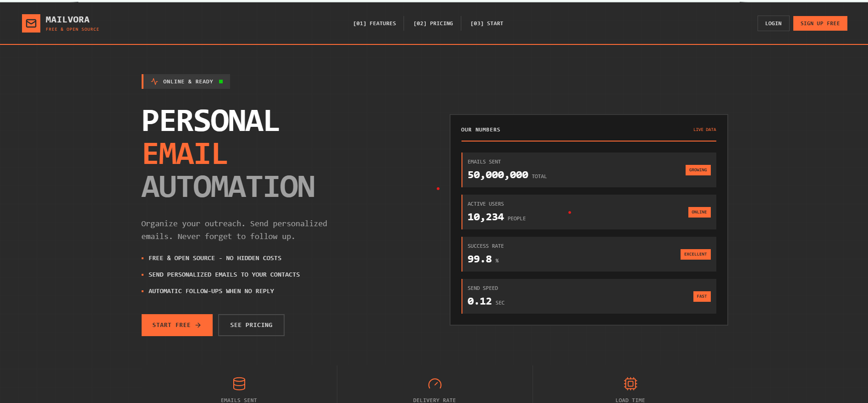Click the Excellent badge in Success Rate row
The width and height of the screenshot is (868, 403).
click(695, 254)
